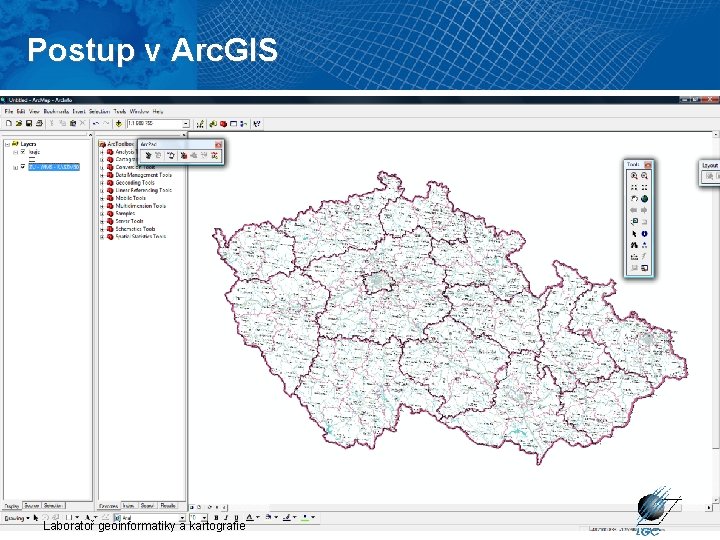Expand Spatial Statistics Tools toolbox
The width and height of the screenshot is (720, 540).
pyautogui.click(x=102, y=237)
